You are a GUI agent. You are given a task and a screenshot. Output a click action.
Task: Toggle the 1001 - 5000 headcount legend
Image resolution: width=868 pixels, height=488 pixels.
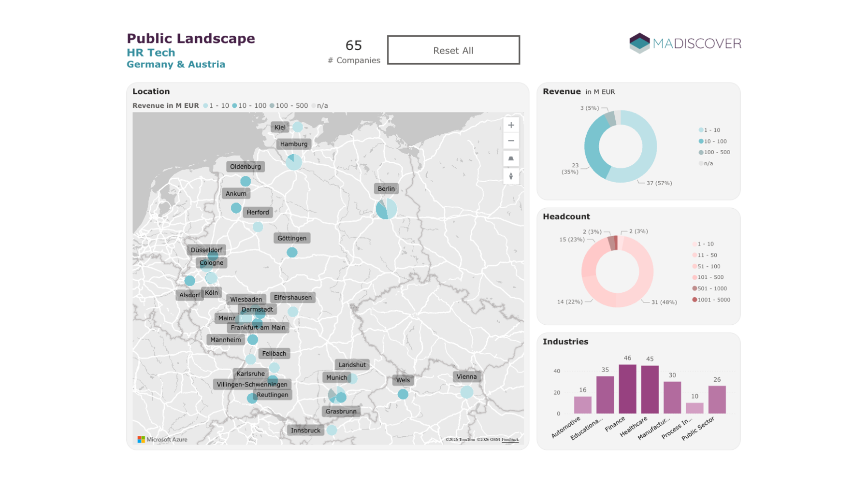point(713,300)
